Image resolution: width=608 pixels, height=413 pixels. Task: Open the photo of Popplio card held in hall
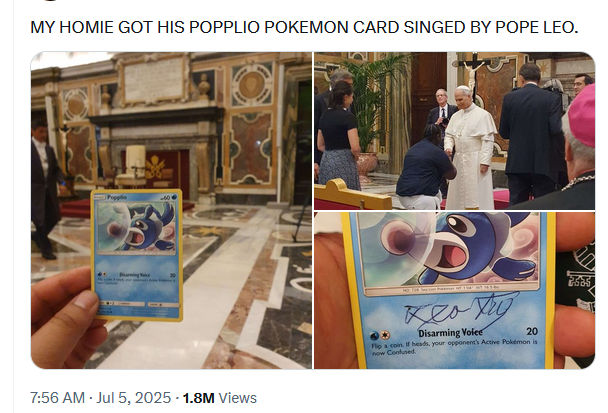coord(171,210)
